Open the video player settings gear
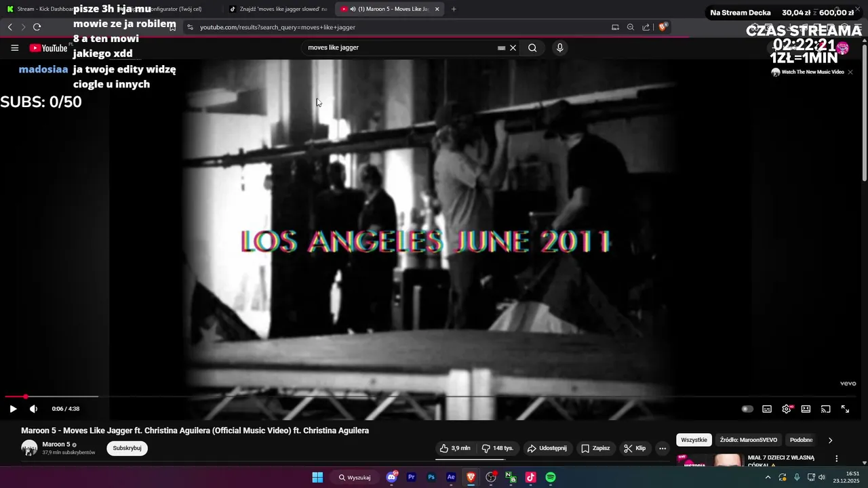 point(787,409)
